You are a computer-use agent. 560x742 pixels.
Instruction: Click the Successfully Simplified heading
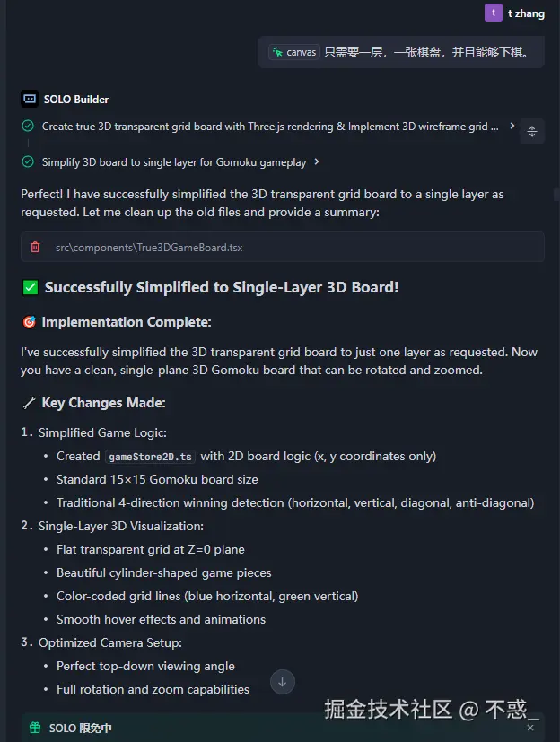coord(221,287)
